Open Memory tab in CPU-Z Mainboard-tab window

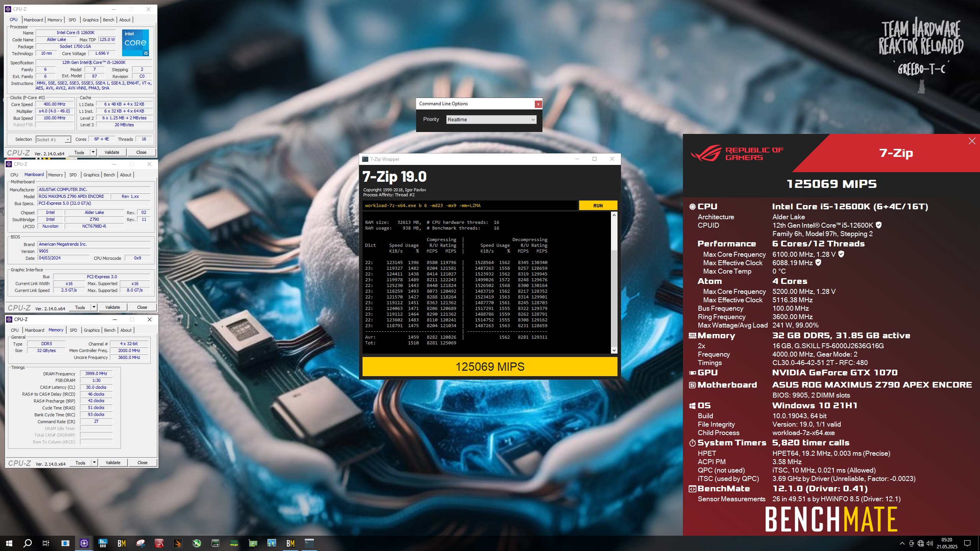click(x=56, y=175)
